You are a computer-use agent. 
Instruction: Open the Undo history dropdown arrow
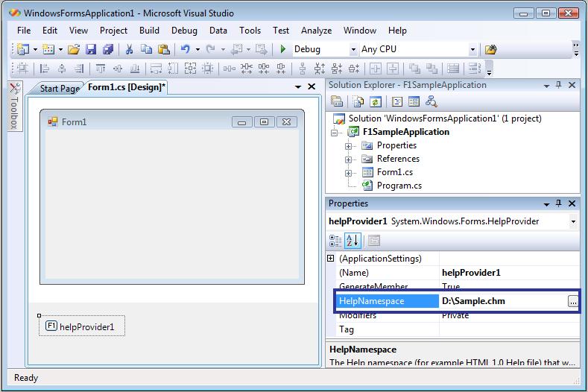tap(197, 49)
